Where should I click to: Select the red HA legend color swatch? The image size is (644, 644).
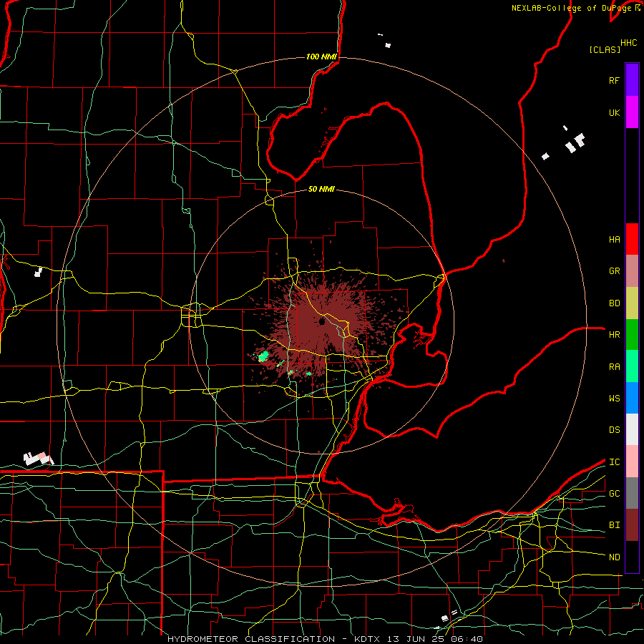(632, 239)
